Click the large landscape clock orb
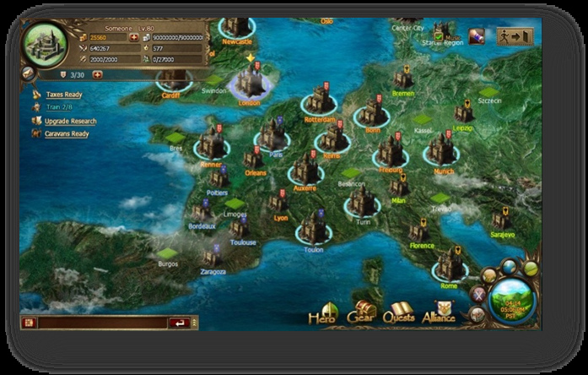 (x=514, y=302)
